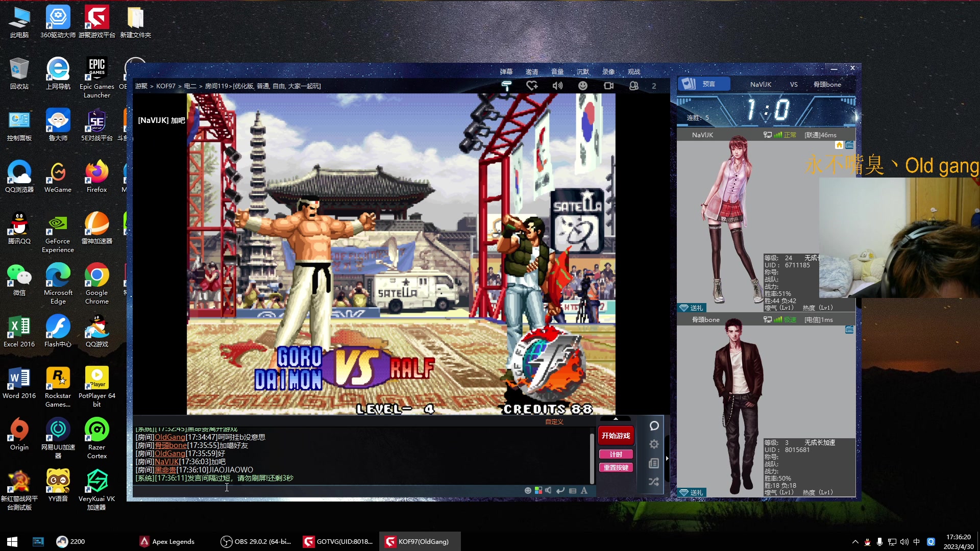Image resolution: width=980 pixels, height=551 pixels.
Task: Open the Windows Start menu
Action: coord(12,541)
